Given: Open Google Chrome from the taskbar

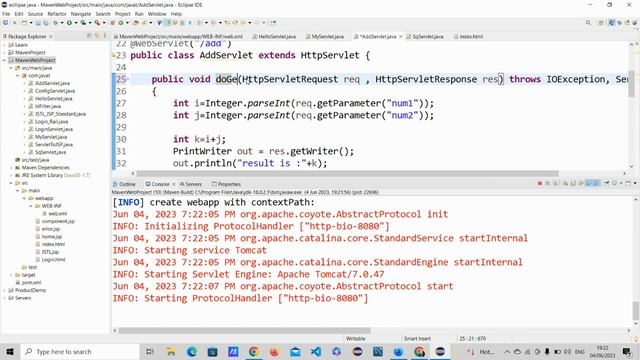Looking at the screenshot, I should [253, 351].
